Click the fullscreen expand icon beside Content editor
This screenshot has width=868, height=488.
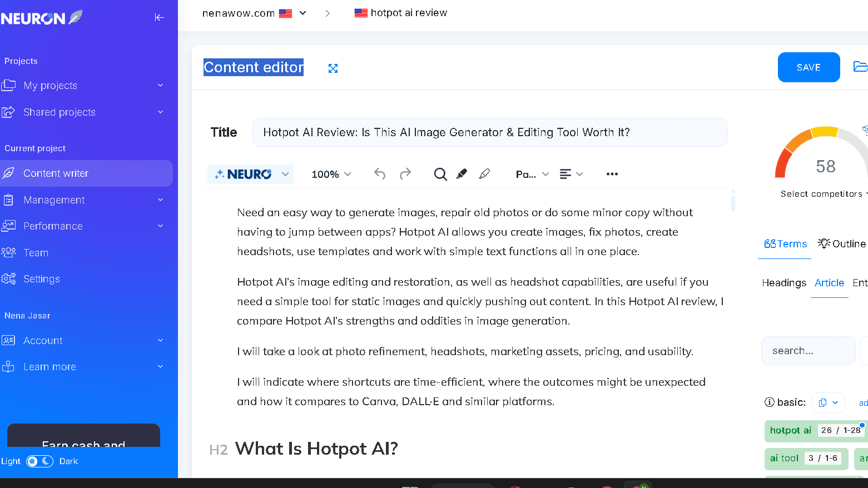[333, 68]
